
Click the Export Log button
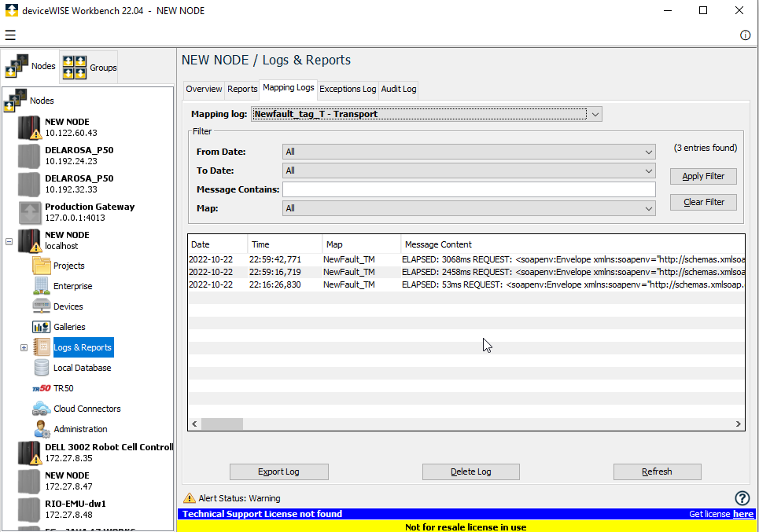278,471
